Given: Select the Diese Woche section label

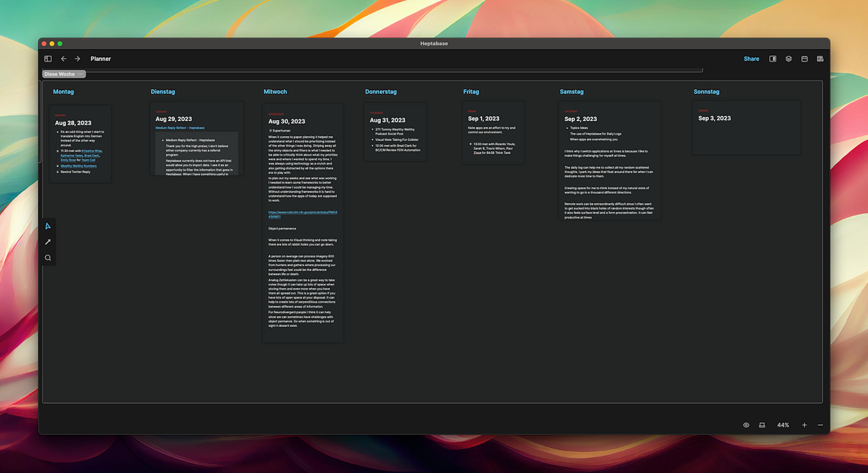Looking at the screenshot, I should pos(59,74).
